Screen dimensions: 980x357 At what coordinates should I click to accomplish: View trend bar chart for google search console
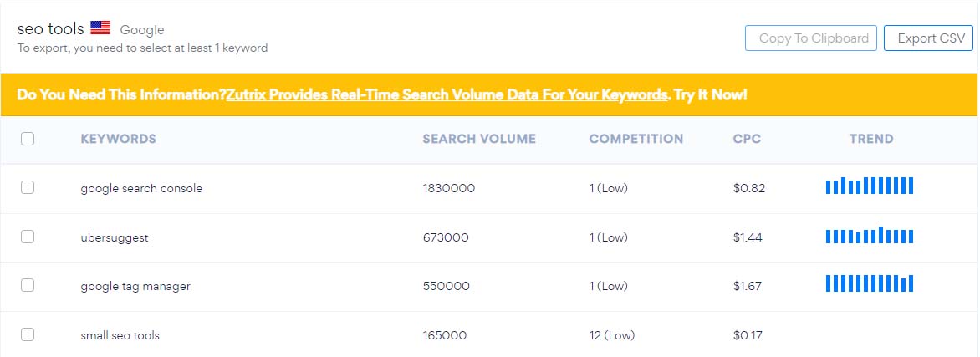pyautogui.click(x=870, y=186)
